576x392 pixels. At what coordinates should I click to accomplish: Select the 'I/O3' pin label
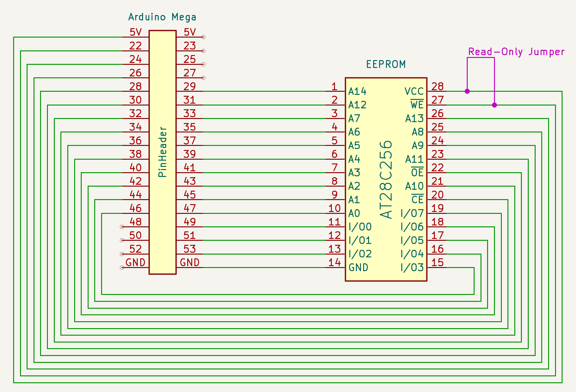(412, 267)
